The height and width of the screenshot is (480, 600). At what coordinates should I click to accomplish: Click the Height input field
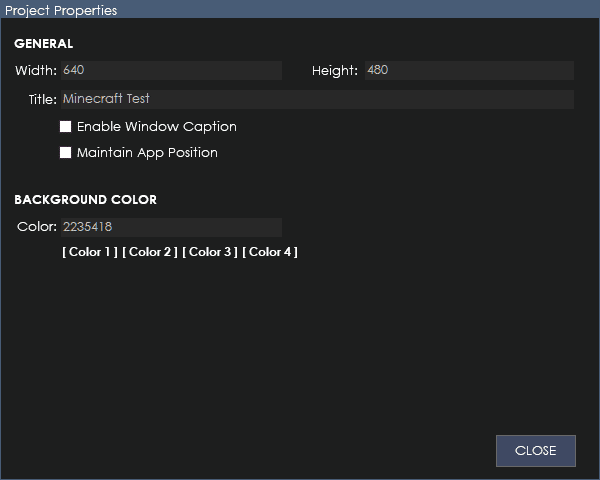click(469, 70)
